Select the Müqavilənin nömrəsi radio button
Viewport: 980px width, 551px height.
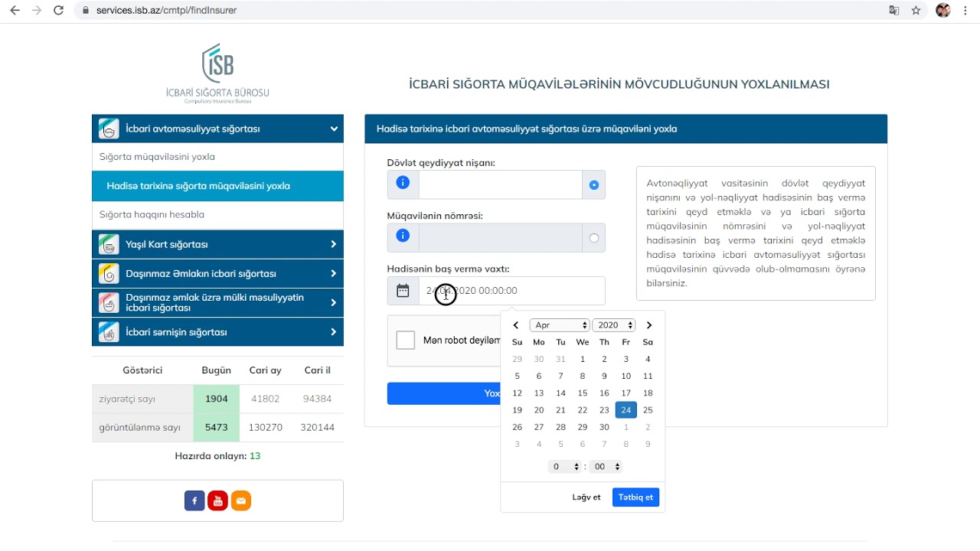[594, 238]
